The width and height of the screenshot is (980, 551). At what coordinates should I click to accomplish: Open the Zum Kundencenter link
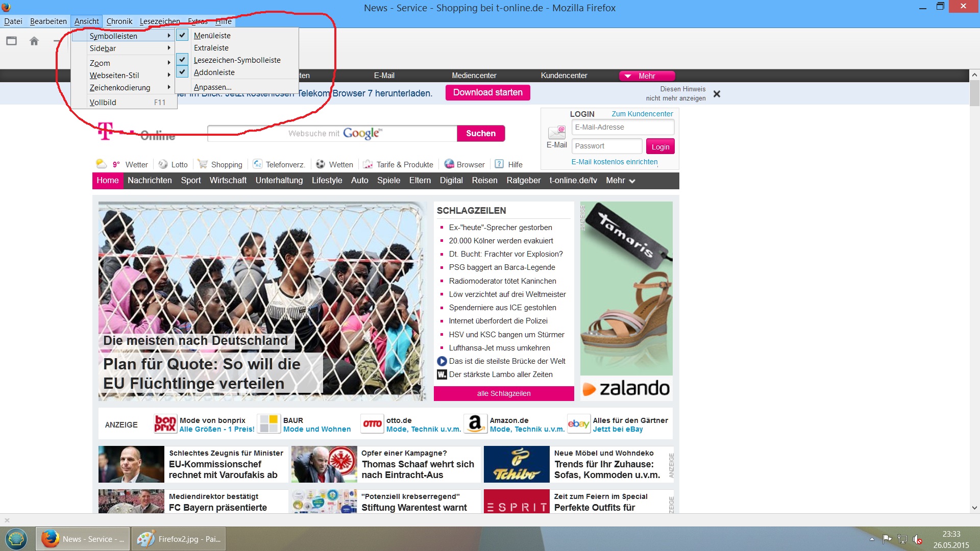642,114
